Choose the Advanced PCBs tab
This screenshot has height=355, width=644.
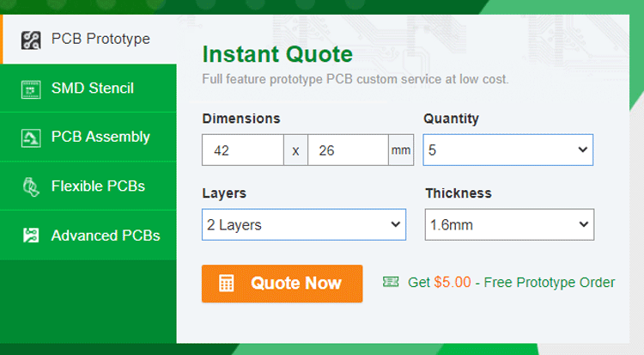point(106,236)
